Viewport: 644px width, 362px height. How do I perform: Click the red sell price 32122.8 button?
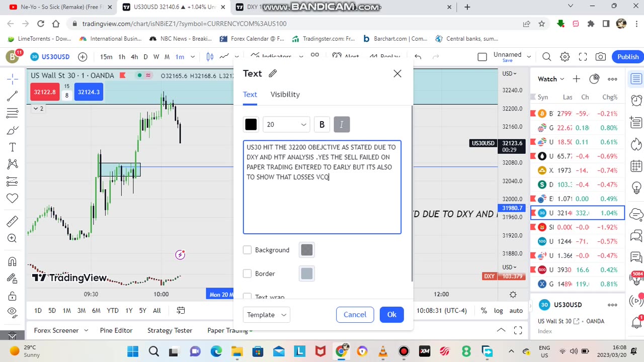pos(45,92)
